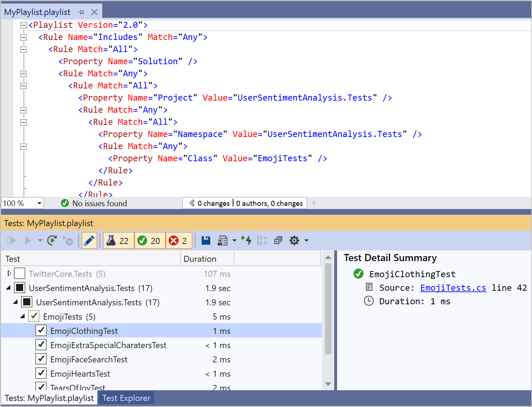
Task: Select the TwitterCore.Tests (5) row
Action: tap(161, 274)
